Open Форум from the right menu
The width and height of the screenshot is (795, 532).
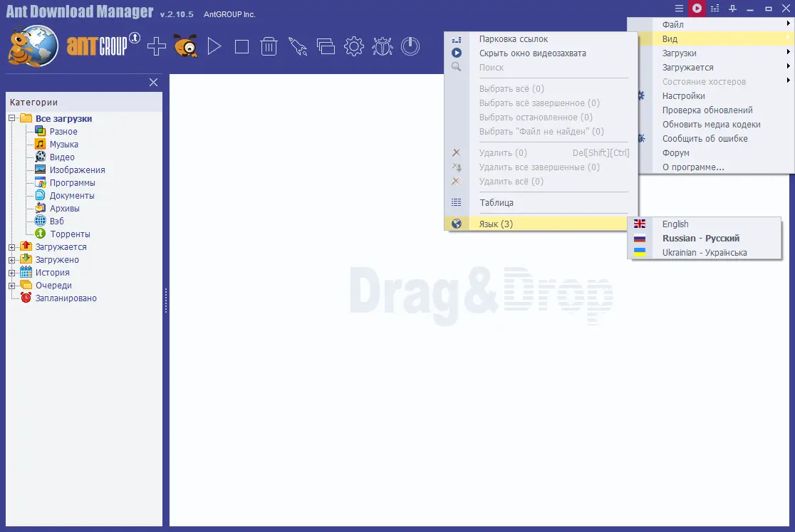pyautogui.click(x=675, y=152)
